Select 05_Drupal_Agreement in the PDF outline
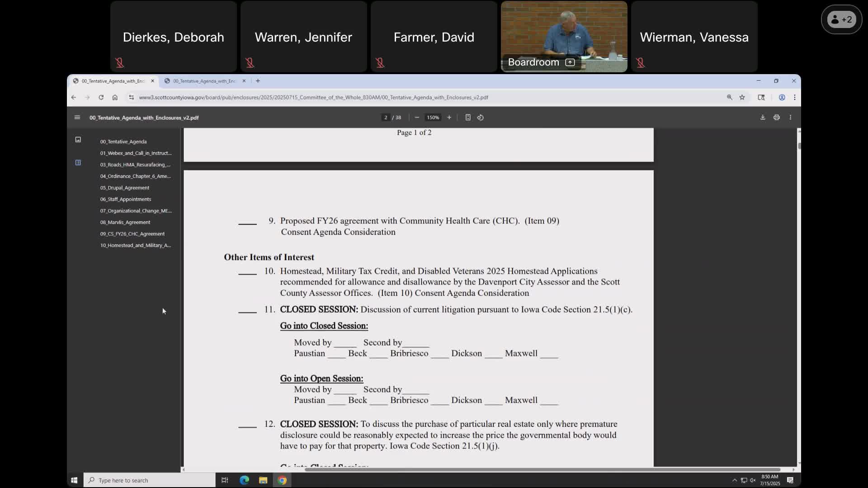The image size is (868, 488). 125,188
